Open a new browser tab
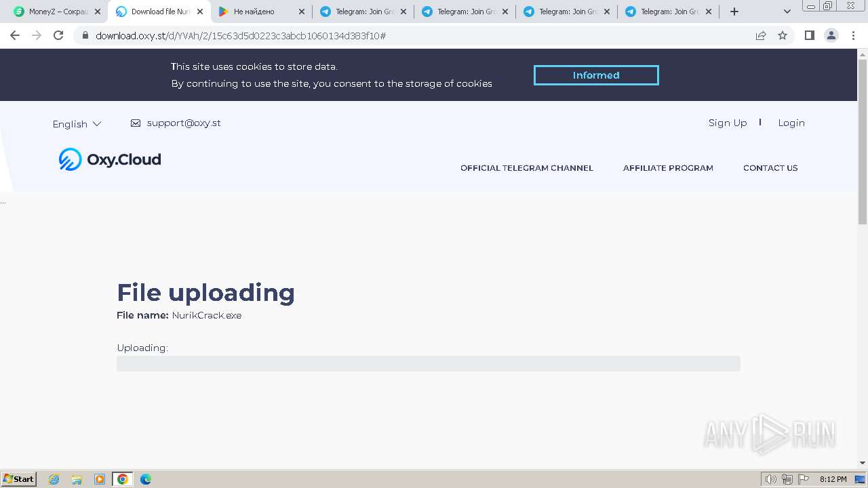868x488 pixels. (734, 12)
